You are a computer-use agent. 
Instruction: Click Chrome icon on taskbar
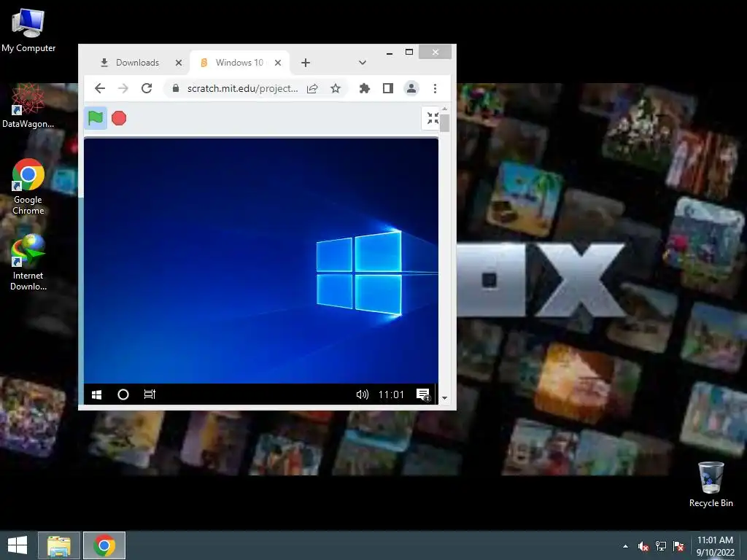point(104,545)
